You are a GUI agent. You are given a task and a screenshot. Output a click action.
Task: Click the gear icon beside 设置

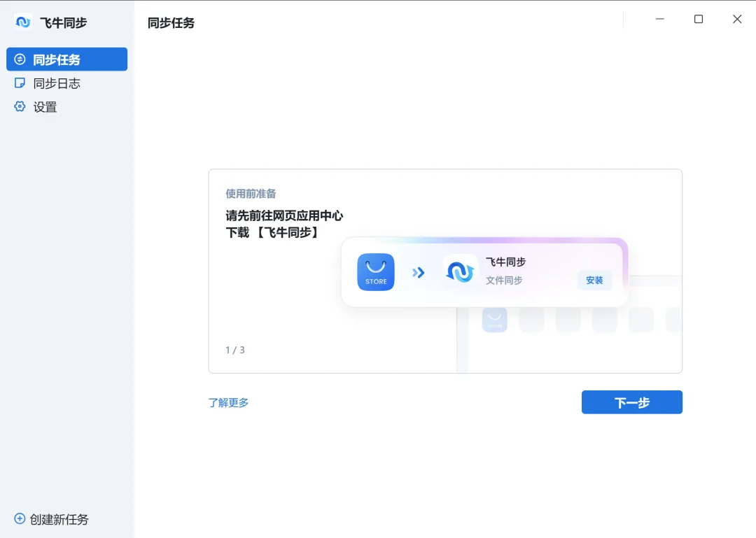[x=20, y=106]
